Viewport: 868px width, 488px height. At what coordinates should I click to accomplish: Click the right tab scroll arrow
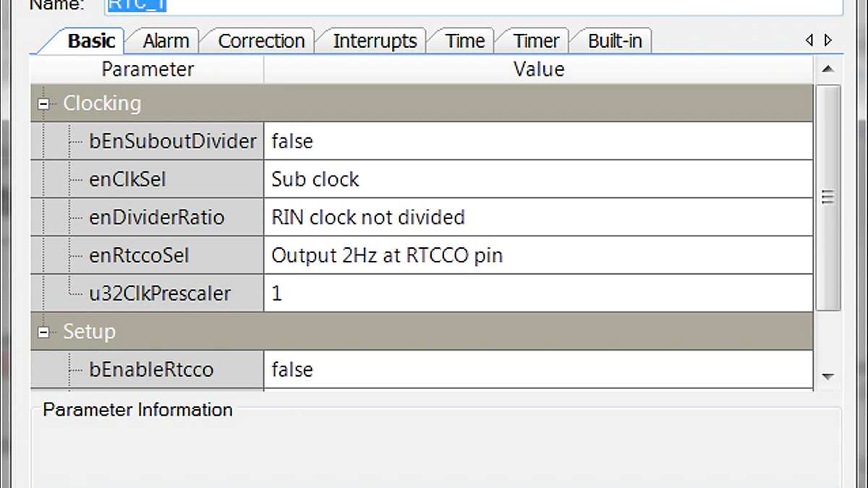[827, 40]
